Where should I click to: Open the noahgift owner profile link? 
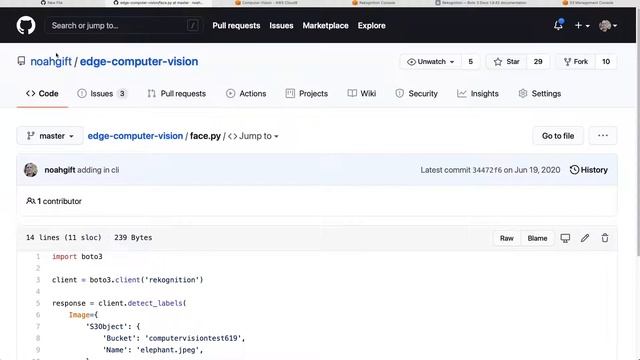click(51, 61)
